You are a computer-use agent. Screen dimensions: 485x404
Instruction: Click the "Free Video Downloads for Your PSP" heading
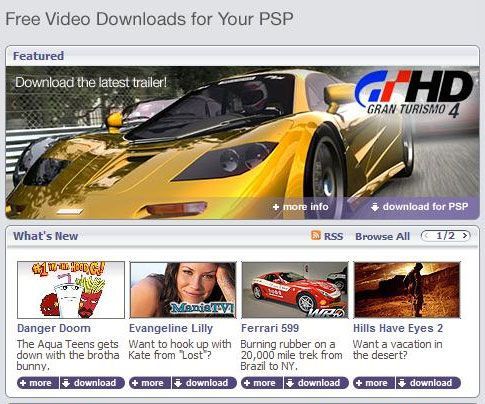[149, 19]
